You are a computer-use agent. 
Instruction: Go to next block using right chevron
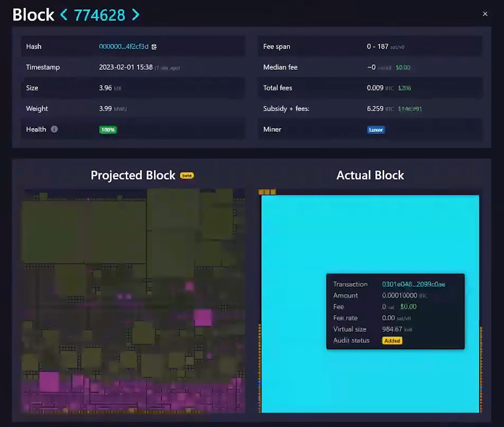pos(136,15)
